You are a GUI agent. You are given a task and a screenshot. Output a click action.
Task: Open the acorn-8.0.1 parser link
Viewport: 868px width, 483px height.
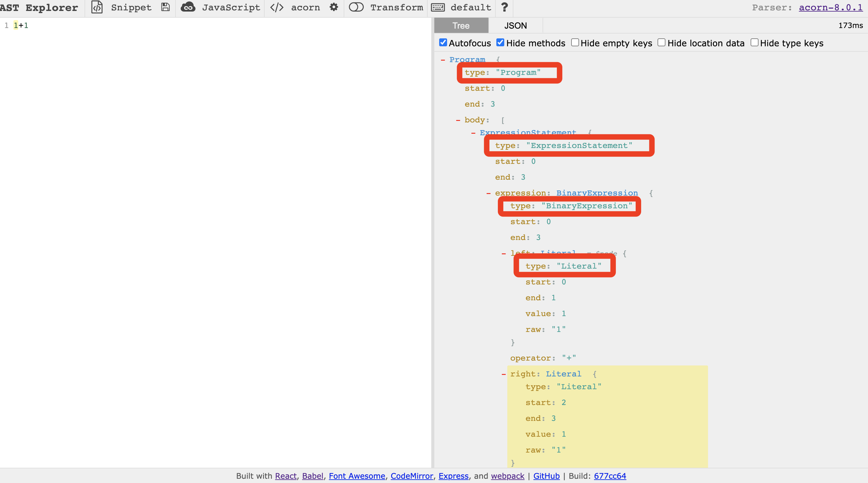click(x=830, y=7)
